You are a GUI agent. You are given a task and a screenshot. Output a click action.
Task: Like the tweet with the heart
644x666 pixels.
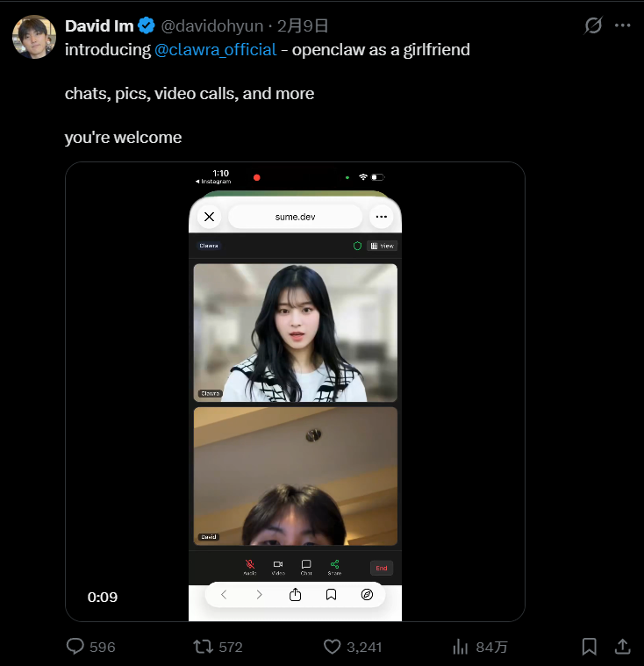tap(332, 647)
